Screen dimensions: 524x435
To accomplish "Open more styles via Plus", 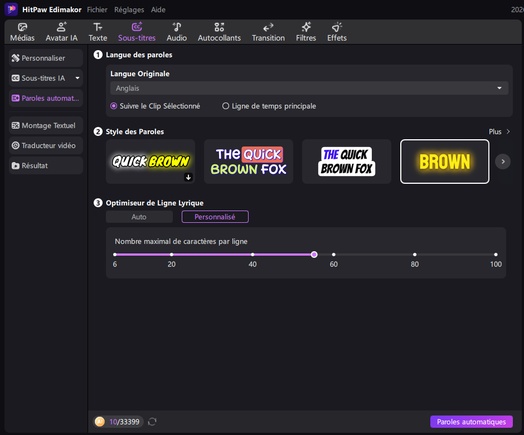I will coord(499,132).
